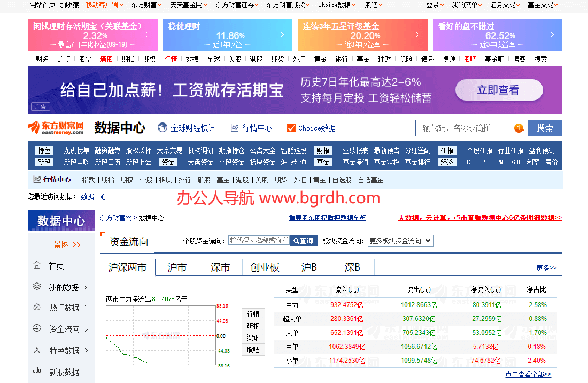Click arrow on 闲钱理财存活期宝 card
Screen dimensions: 588x383
pos(148,35)
